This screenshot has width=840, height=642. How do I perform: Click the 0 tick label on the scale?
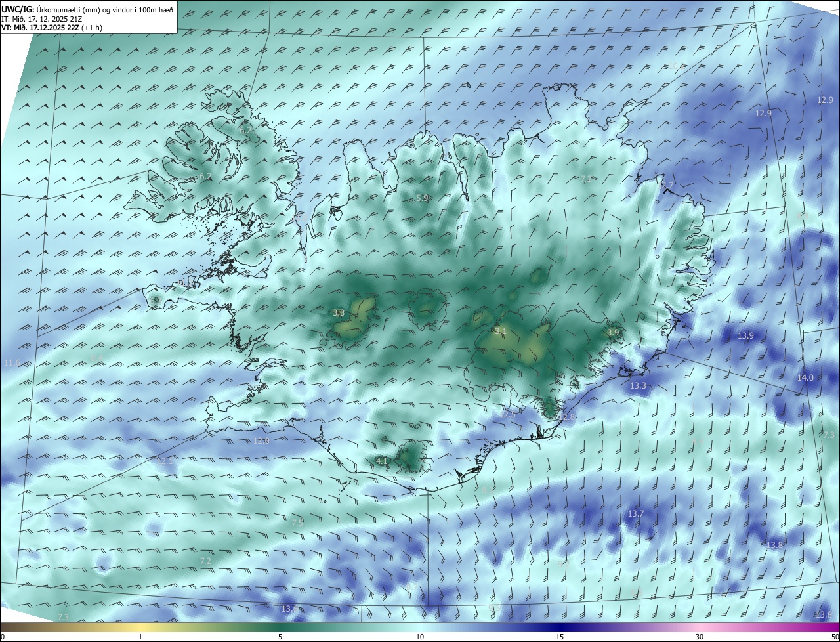[x=3, y=637]
